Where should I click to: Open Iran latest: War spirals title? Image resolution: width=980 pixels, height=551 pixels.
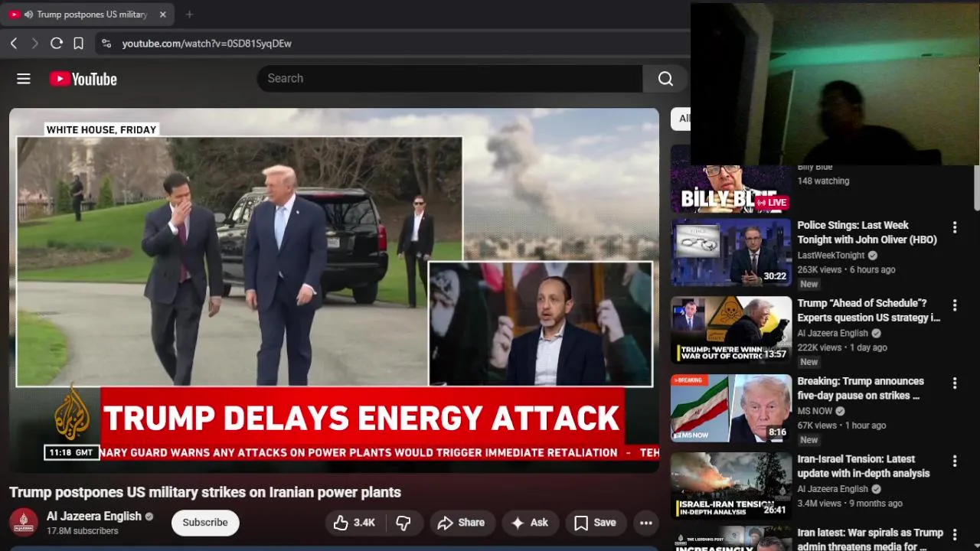(x=870, y=540)
